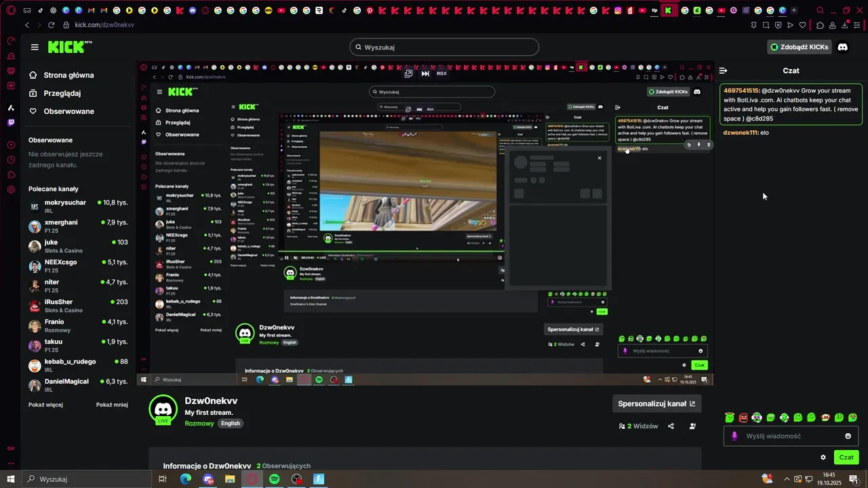
Task: Click the 2 Widzów viewer count
Action: 638,426
